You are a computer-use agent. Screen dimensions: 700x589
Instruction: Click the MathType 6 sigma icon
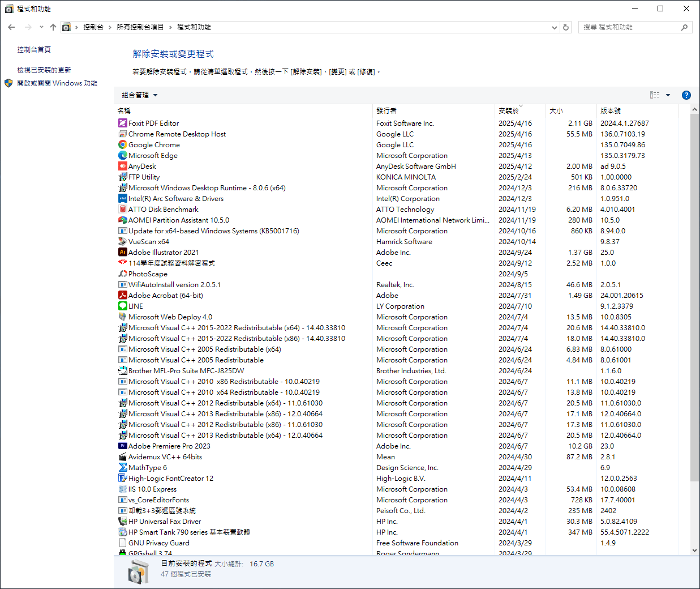click(x=123, y=467)
